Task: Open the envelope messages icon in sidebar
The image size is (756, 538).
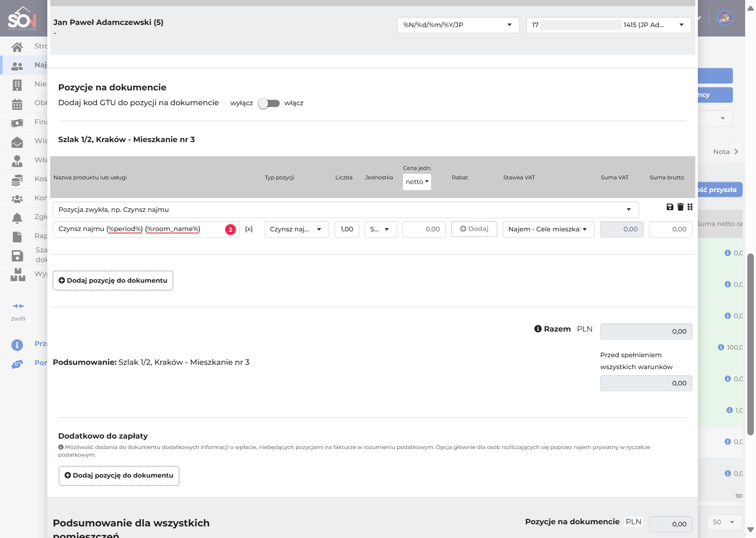Action: coord(17,142)
